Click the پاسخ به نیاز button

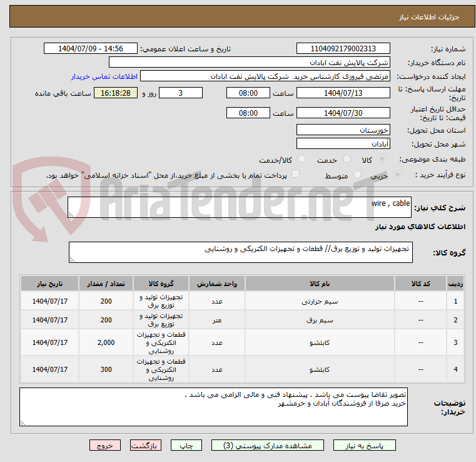(x=364, y=445)
